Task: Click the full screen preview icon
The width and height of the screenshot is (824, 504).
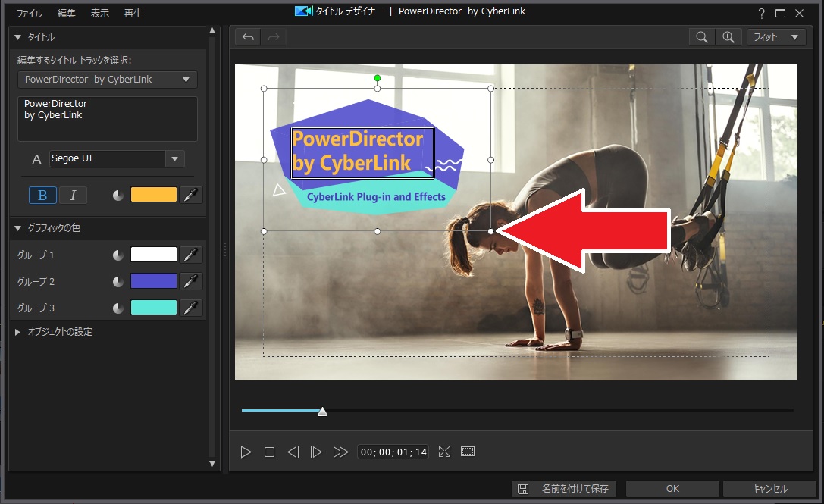Action: (444, 452)
